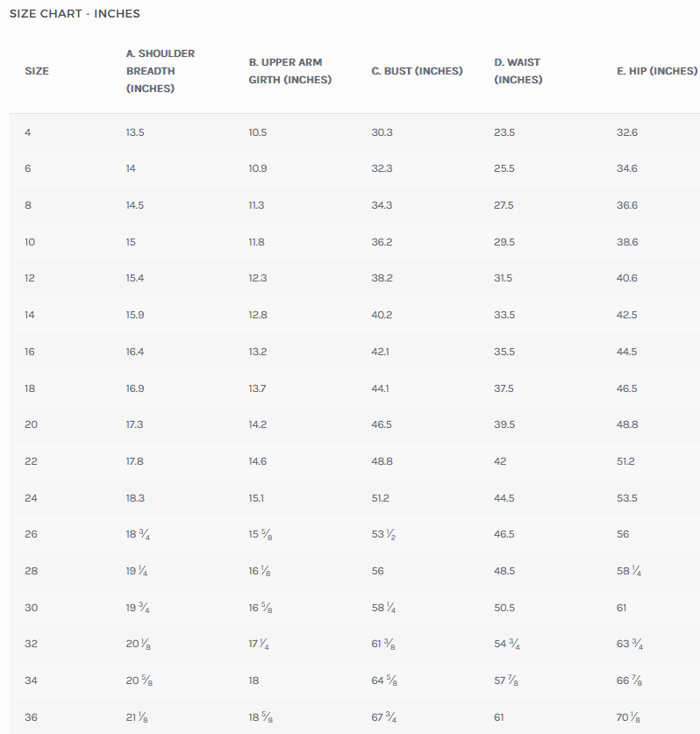Select the size 10 row label

(30, 242)
